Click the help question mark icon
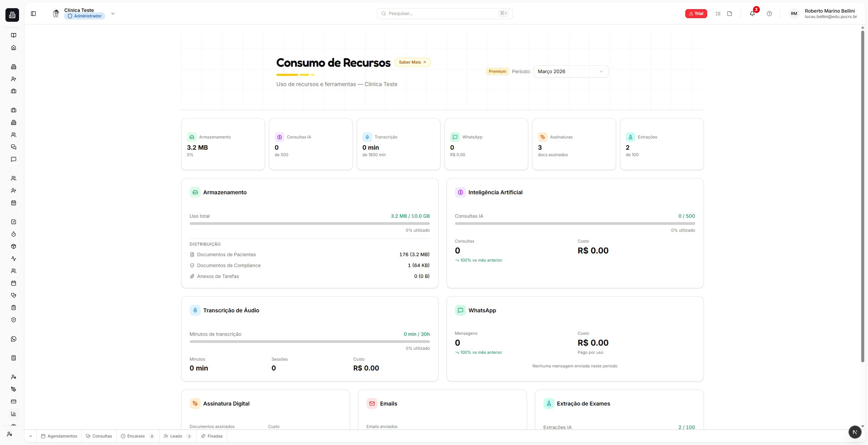Screen dimensions: 868x445 click(x=769, y=14)
